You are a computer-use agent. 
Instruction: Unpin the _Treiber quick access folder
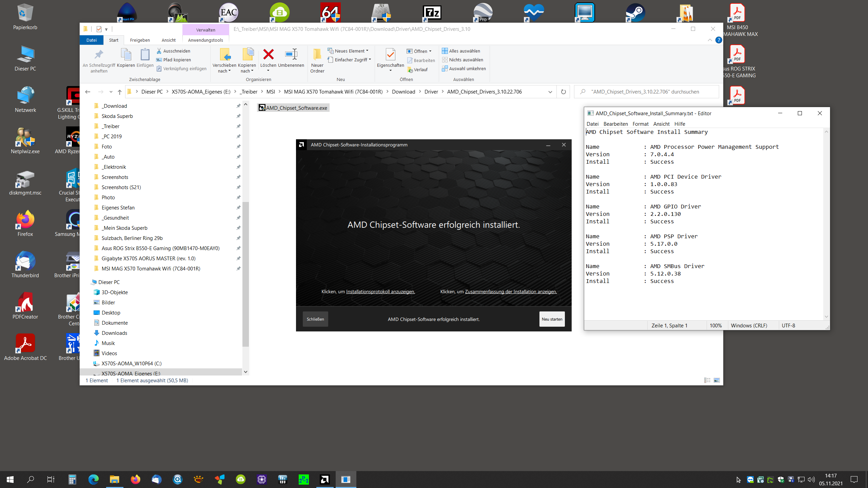pyautogui.click(x=238, y=126)
